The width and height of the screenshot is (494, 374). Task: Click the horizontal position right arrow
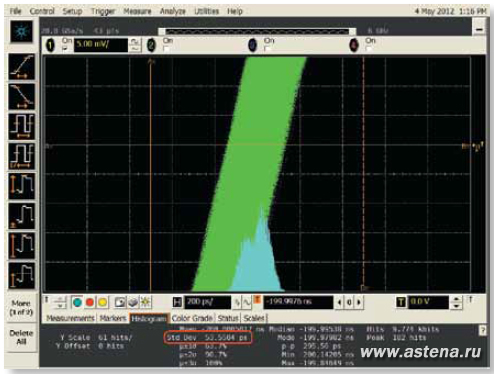coord(359,302)
